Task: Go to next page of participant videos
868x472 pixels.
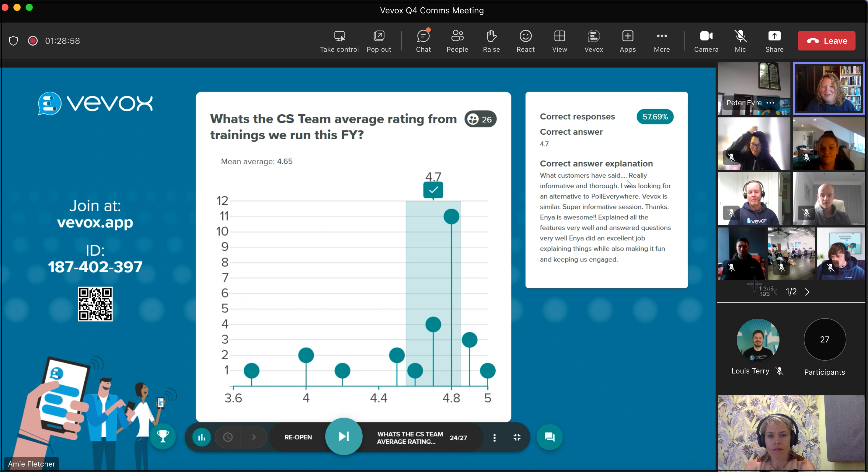Action: tap(807, 292)
